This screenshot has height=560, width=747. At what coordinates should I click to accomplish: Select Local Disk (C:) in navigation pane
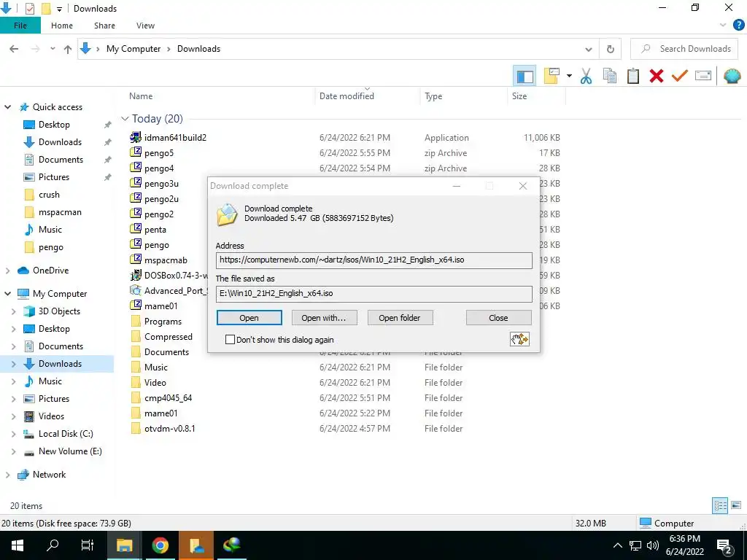click(66, 434)
